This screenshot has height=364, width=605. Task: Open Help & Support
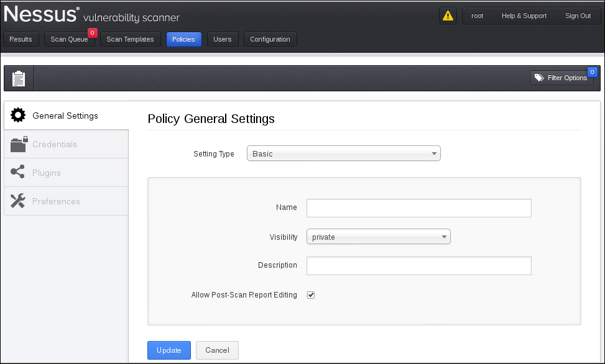[524, 16]
